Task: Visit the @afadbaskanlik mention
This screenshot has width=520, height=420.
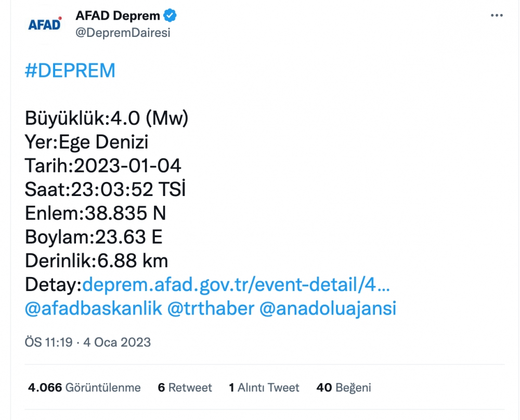Action: click(93, 308)
